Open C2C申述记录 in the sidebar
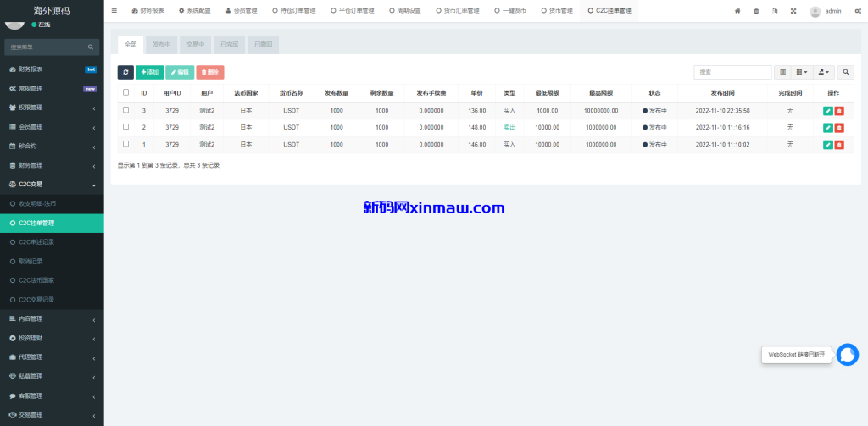 52,242
